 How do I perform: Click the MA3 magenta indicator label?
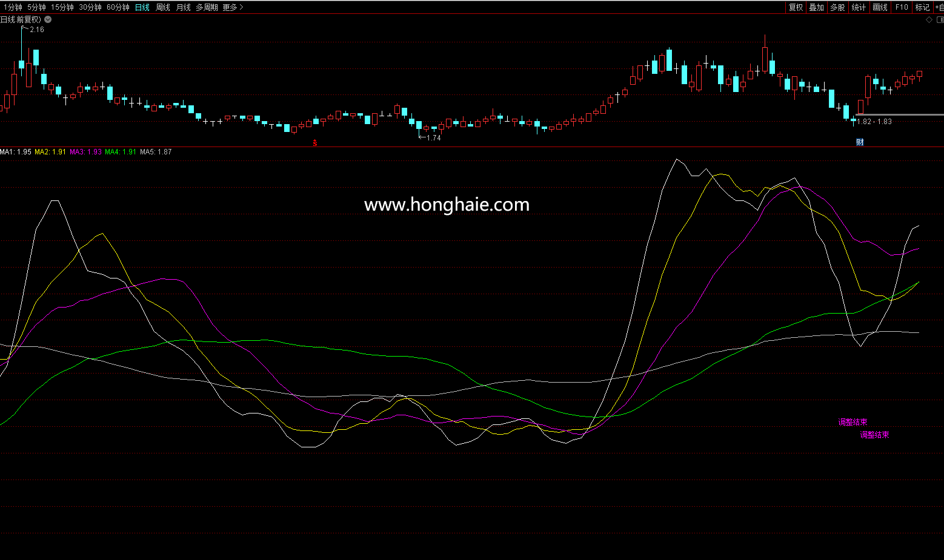[85, 152]
